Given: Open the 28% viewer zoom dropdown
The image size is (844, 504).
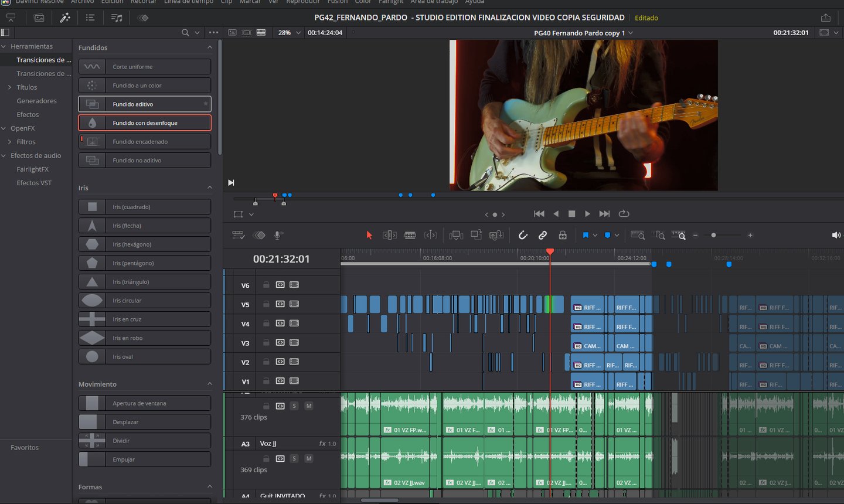Looking at the screenshot, I should [290, 33].
